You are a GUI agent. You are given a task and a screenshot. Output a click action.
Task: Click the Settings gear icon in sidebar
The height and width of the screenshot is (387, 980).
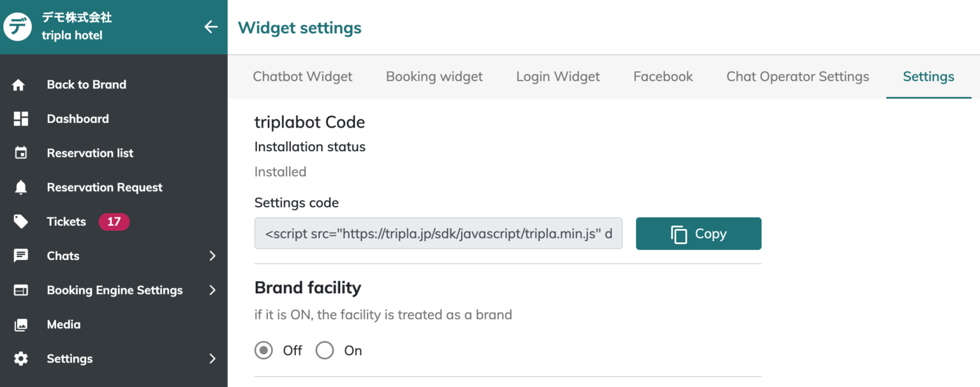20,359
